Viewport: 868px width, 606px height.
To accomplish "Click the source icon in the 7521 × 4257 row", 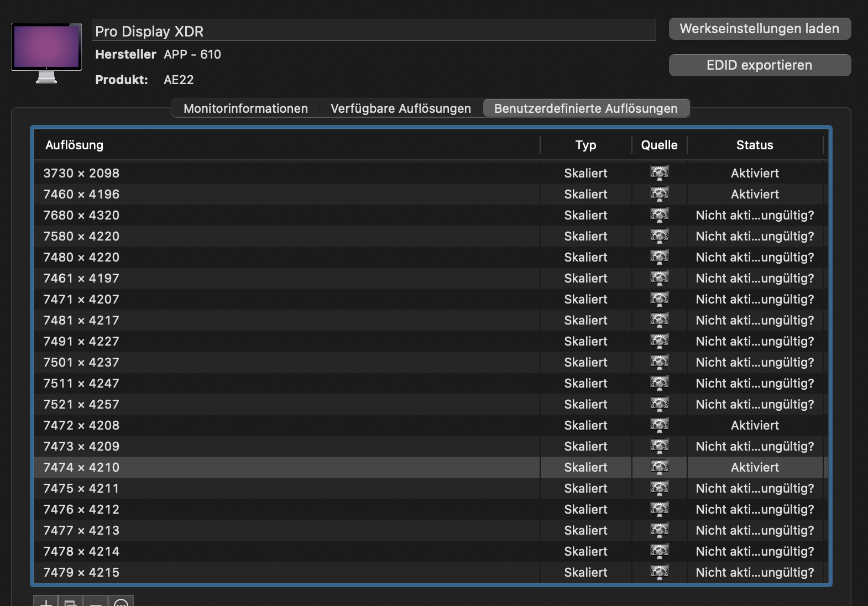I will tap(660, 404).
